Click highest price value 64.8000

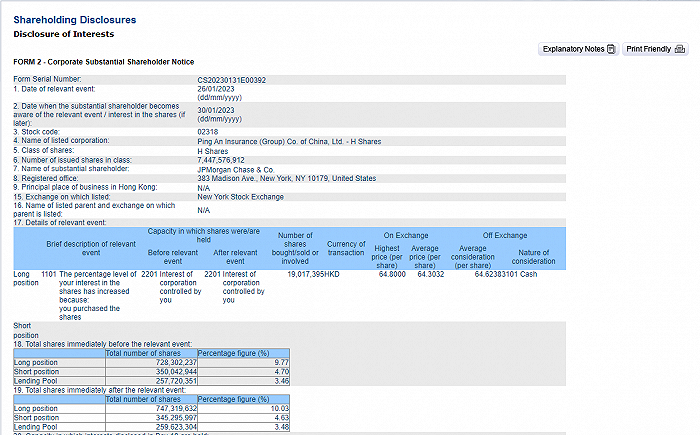coord(392,274)
